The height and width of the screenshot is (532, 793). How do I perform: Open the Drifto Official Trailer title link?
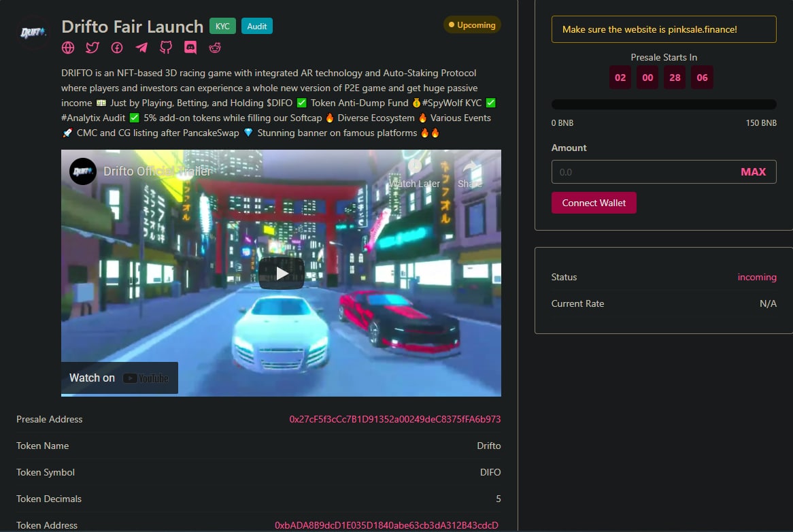157,171
